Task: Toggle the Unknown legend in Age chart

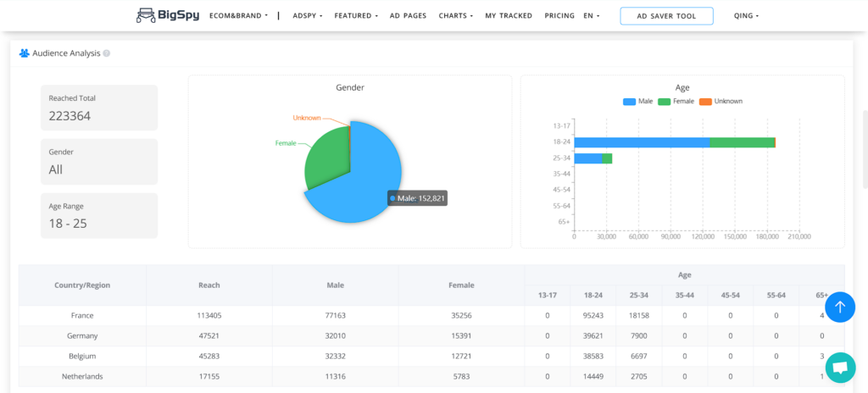Action: (721, 102)
